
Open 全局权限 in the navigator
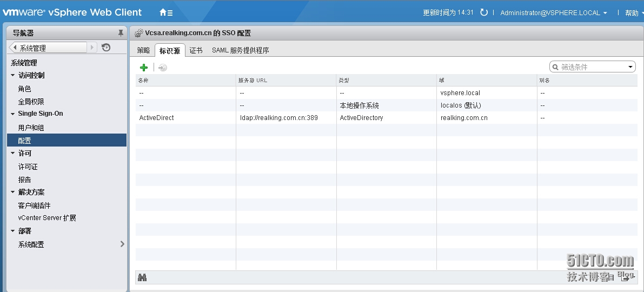pos(31,102)
